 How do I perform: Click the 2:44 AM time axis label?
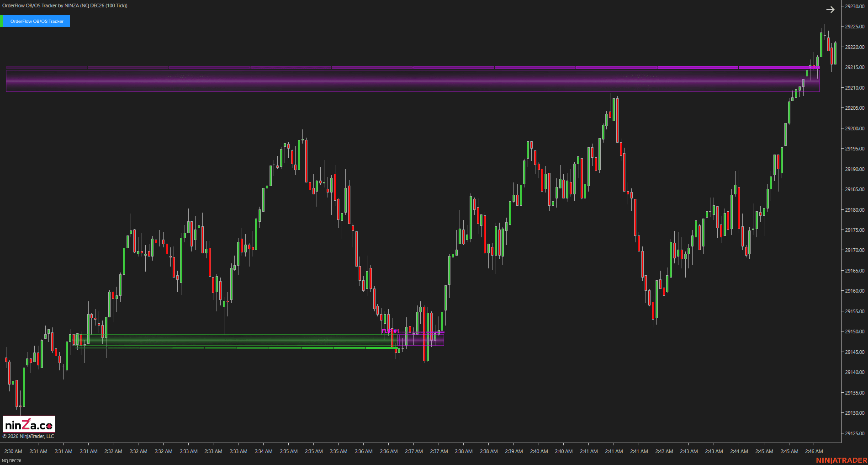739,451
